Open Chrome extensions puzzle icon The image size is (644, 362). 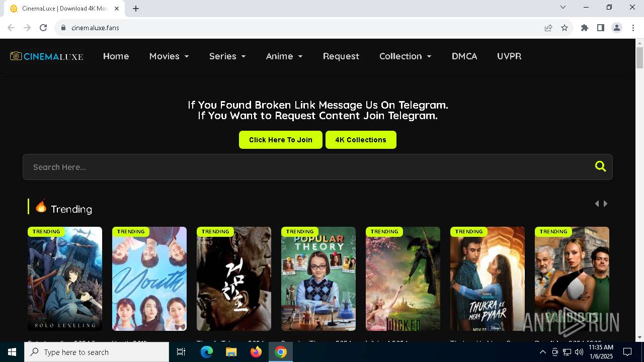click(x=585, y=28)
